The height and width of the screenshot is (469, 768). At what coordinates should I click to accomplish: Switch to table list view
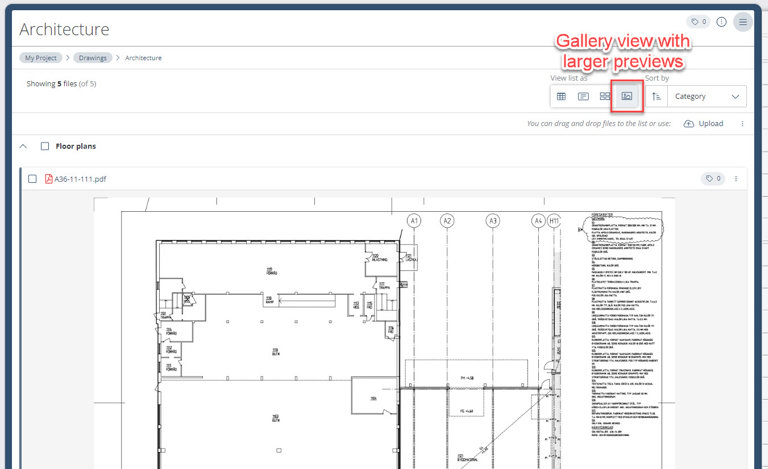click(561, 96)
